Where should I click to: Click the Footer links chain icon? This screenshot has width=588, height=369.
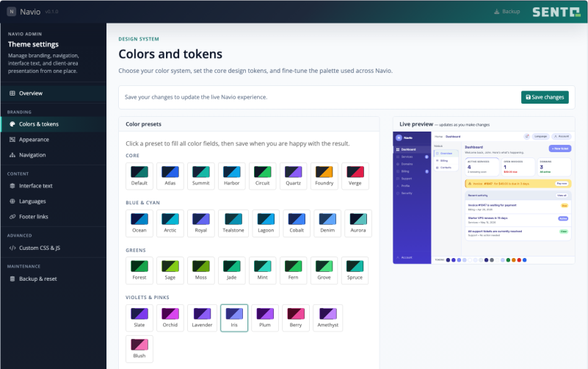click(x=12, y=217)
